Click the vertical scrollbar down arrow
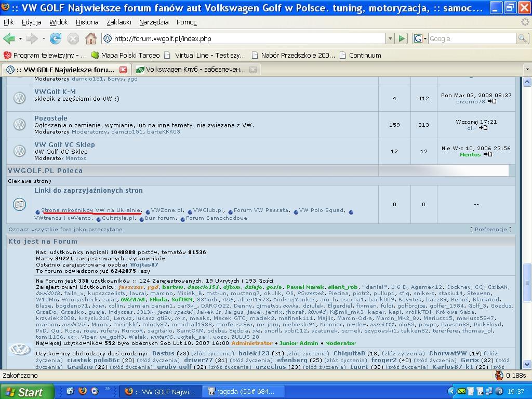 pyautogui.click(x=527, y=365)
